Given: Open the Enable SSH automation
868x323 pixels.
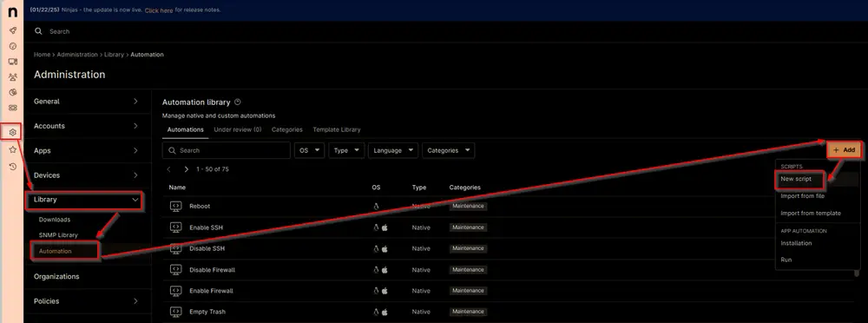Looking at the screenshot, I should 206,227.
